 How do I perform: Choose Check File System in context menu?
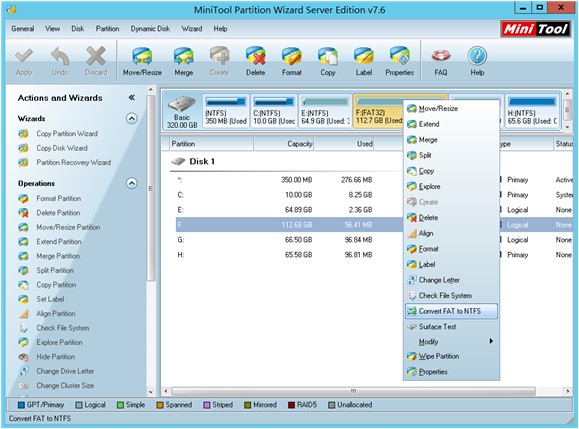451,295
